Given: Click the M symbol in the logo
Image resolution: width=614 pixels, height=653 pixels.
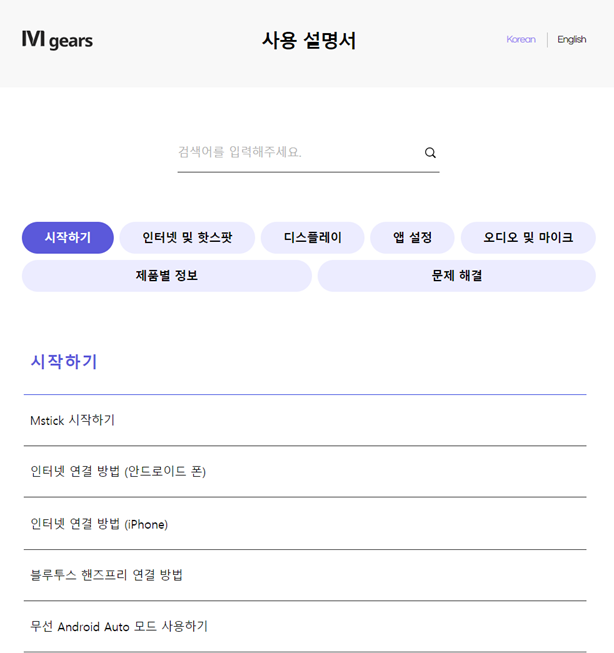Looking at the screenshot, I should tap(32, 39).
